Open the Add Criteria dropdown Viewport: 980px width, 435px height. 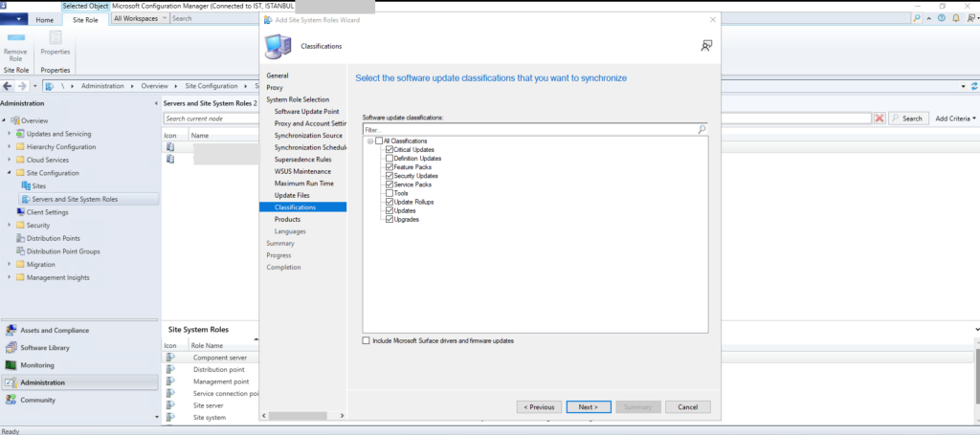coord(955,119)
